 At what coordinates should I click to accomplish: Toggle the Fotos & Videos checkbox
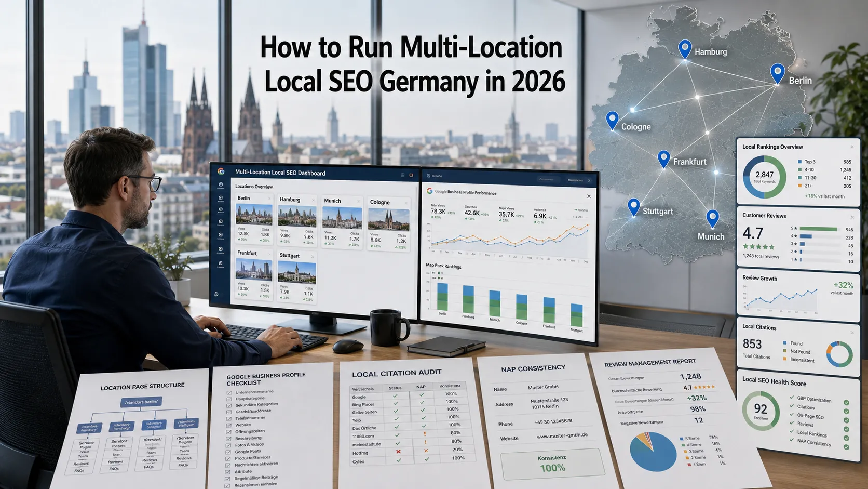click(229, 446)
